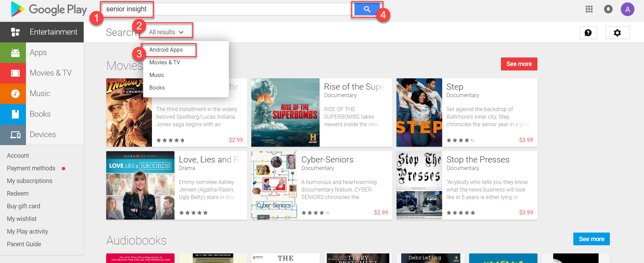Open the Step movie poster
The width and height of the screenshot is (644, 263).
click(419, 113)
